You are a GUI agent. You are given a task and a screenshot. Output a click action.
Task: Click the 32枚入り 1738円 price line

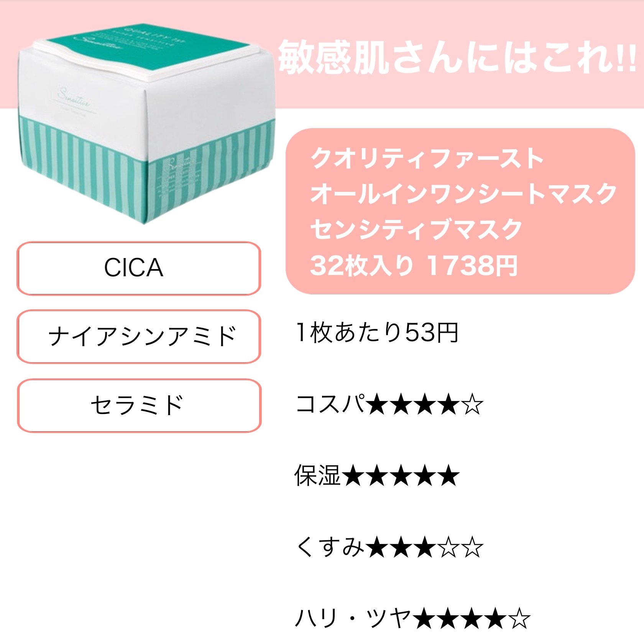[x=414, y=265]
